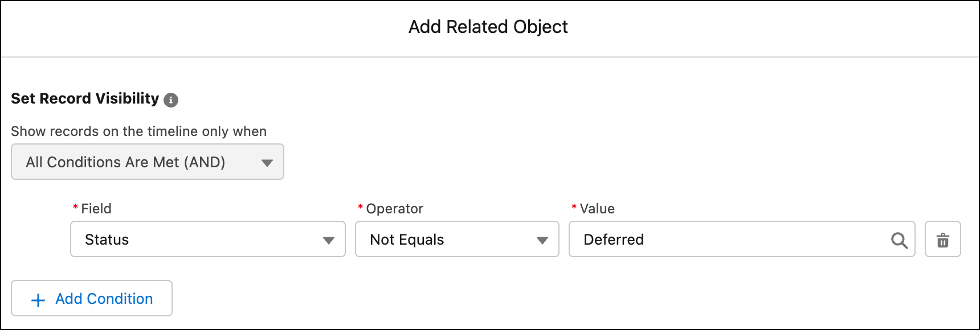Image resolution: width=980 pixels, height=330 pixels.
Task: Open the All Conditions Are Met dropdown
Action: tap(148, 162)
